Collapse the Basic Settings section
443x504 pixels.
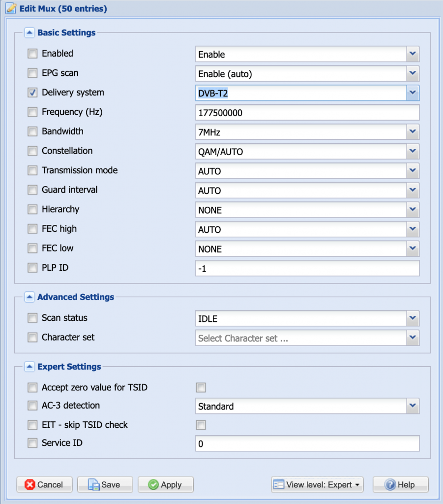30,33
